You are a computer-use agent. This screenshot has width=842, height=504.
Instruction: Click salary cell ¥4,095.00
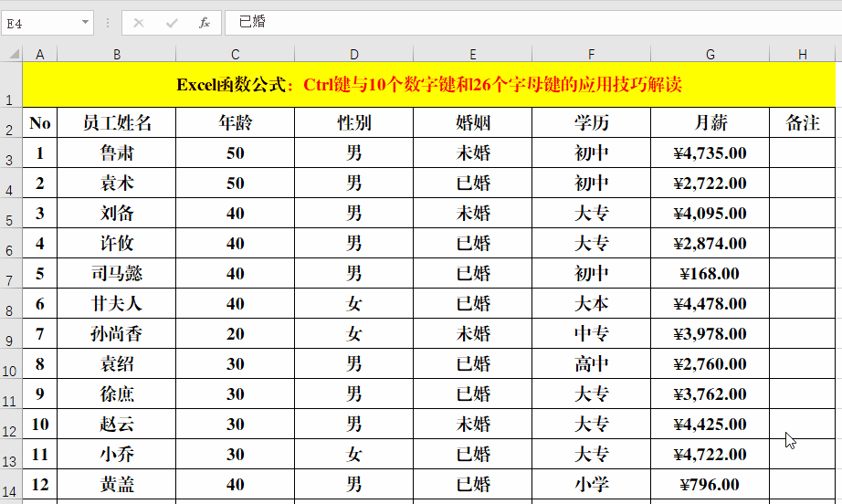click(710, 213)
